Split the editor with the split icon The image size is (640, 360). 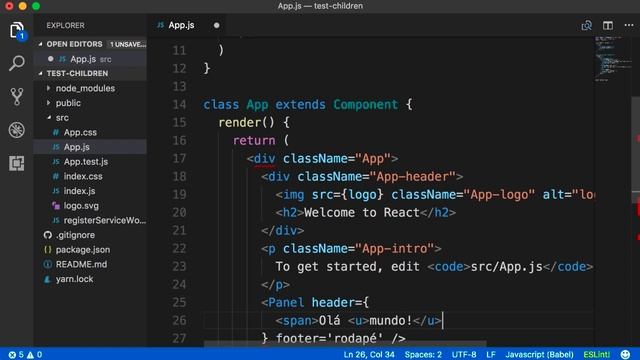click(608, 25)
